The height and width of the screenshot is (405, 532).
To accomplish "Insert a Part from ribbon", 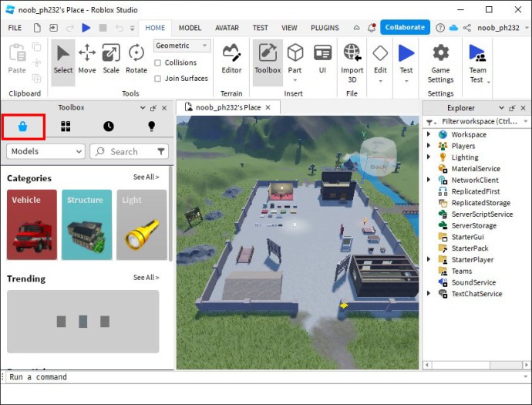I will tap(295, 58).
